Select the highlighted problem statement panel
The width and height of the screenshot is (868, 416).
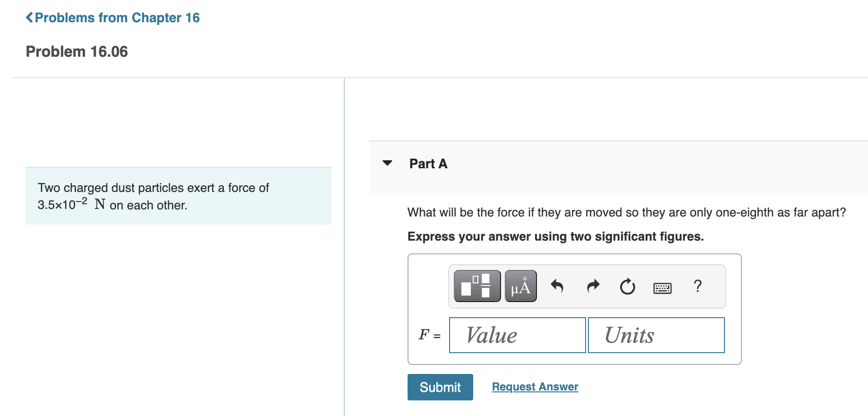[x=178, y=196]
